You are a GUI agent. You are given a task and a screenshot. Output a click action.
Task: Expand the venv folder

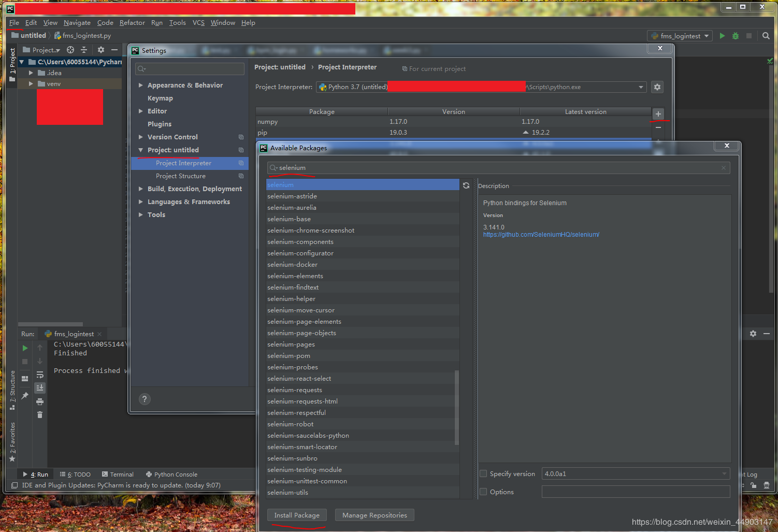coord(31,83)
